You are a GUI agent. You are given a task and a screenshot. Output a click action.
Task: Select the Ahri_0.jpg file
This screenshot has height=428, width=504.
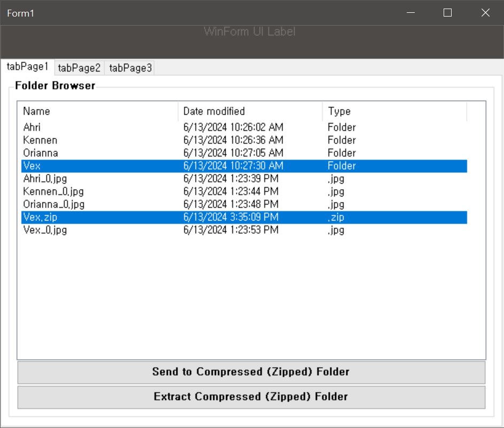pyautogui.click(x=244, y=178)
